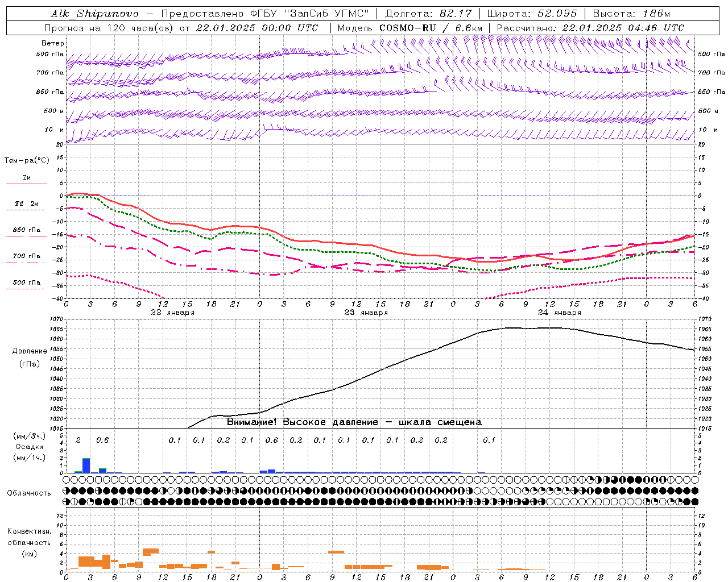Click the precipitation amount "2" above the tallest bar

pos(78,440)
